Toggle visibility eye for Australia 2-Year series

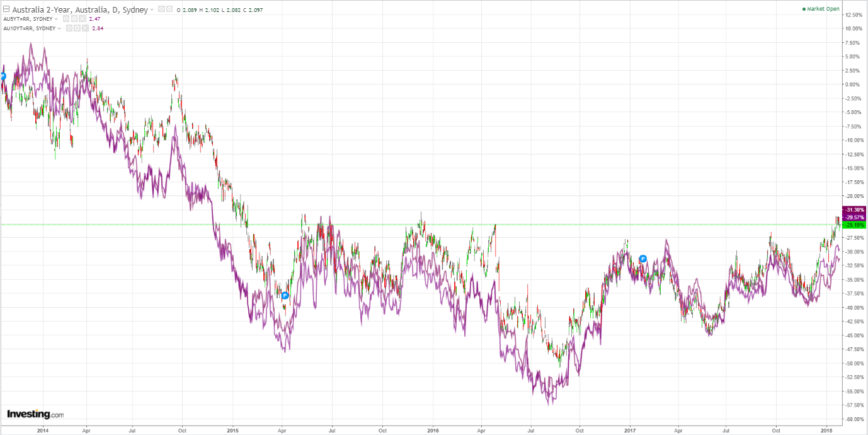[x=161, y=9]
